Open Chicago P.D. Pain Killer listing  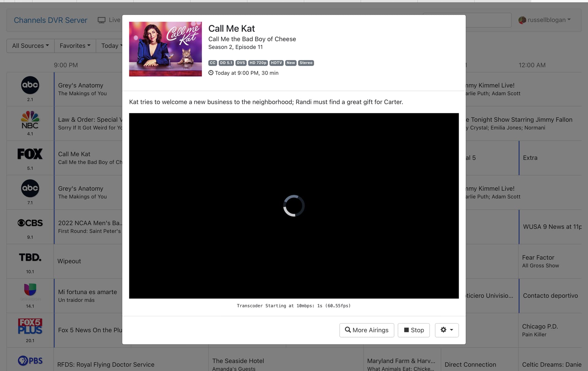[540, 330]
